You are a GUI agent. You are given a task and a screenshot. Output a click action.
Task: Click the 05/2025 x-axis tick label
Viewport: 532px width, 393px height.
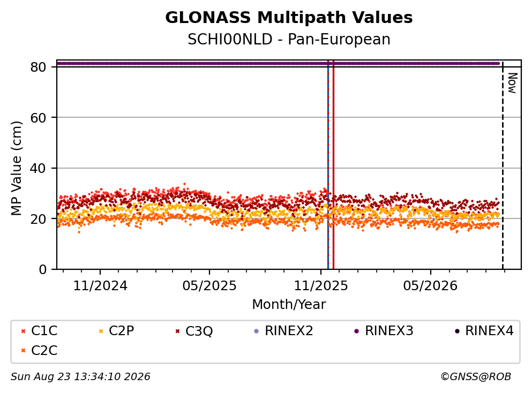coord(209,286)
